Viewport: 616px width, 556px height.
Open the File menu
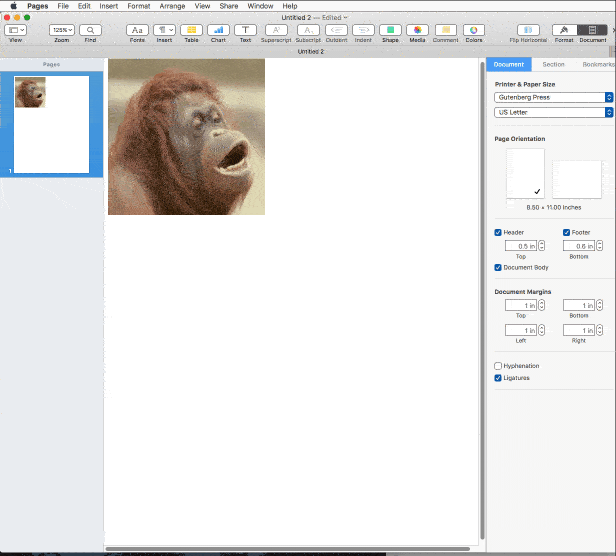pyautogui.click(x=63, y=6)
